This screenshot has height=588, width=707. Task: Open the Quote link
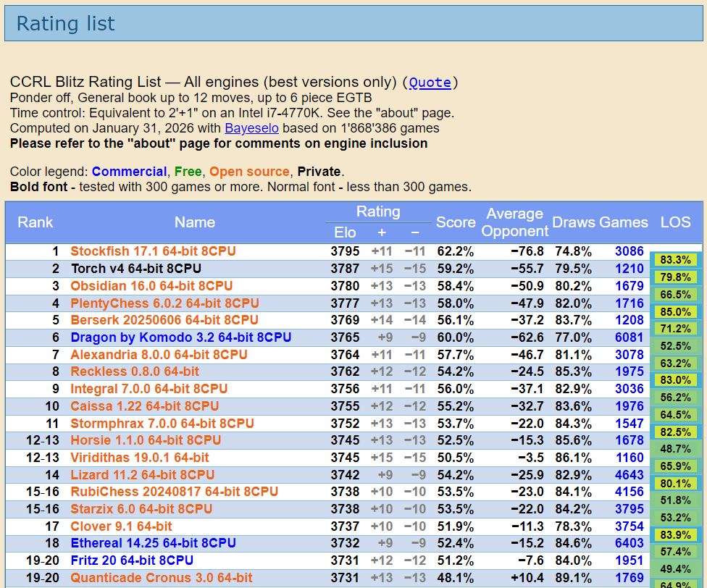430,83
